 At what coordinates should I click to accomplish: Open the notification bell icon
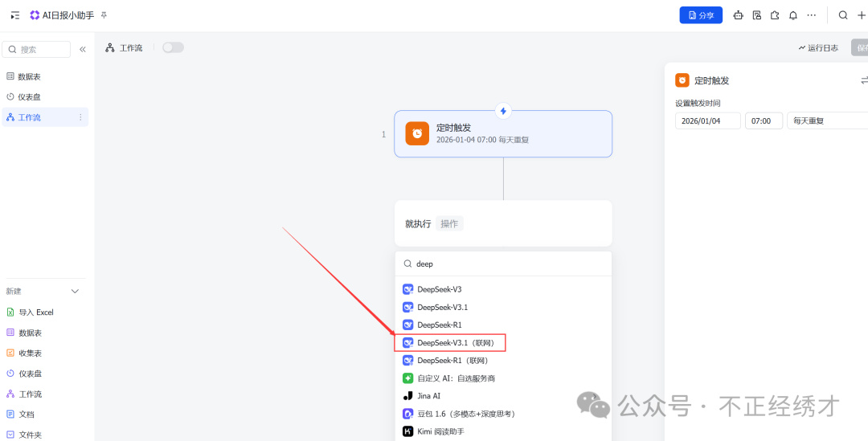point(793,15)
